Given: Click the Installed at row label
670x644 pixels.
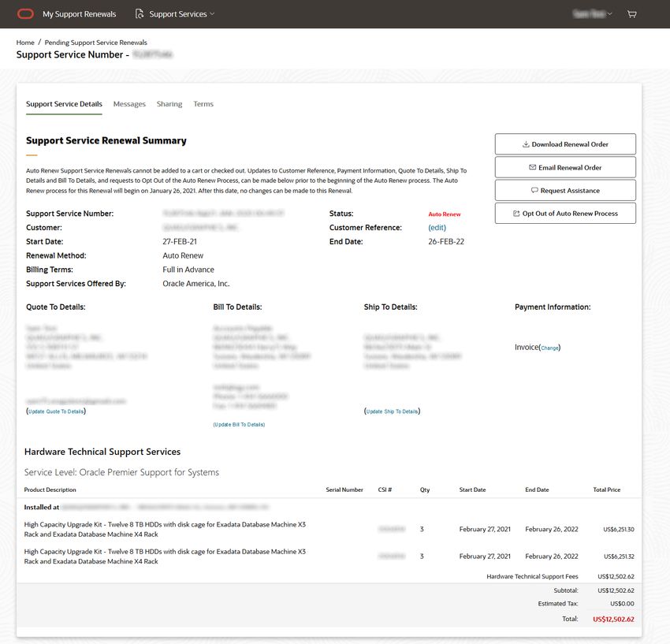Looking at the screenshot, I should tap(42, 508).
